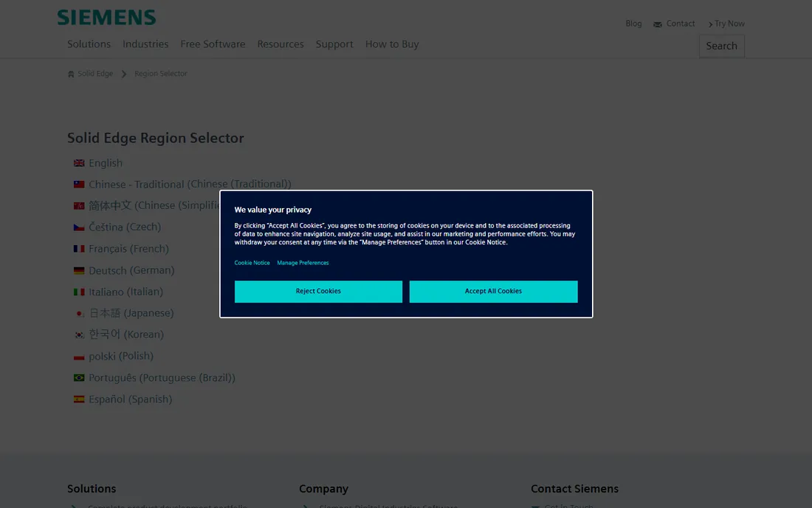
Task: Click the footer Company heading
Action: point(323,489)
